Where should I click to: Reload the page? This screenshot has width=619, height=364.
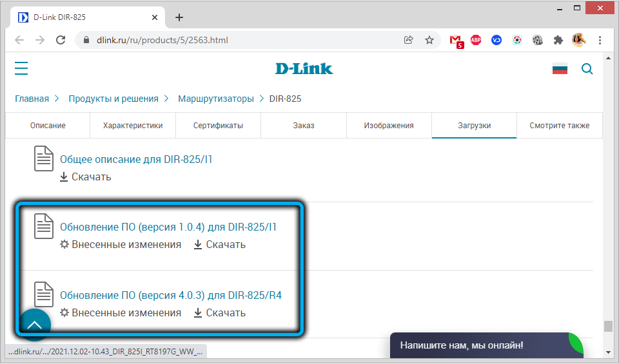tap(61, 40)
